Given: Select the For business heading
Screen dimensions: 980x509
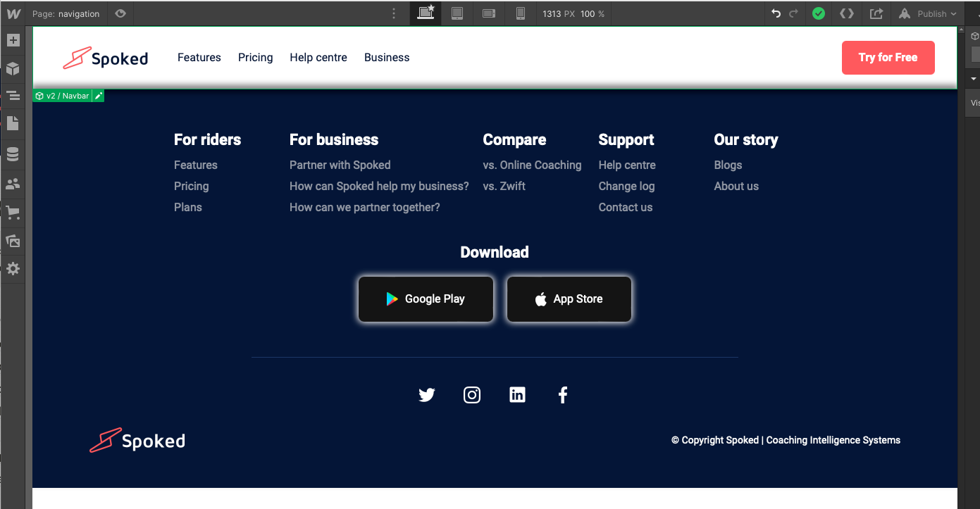Looking at the screenshot, I should 334,139.
